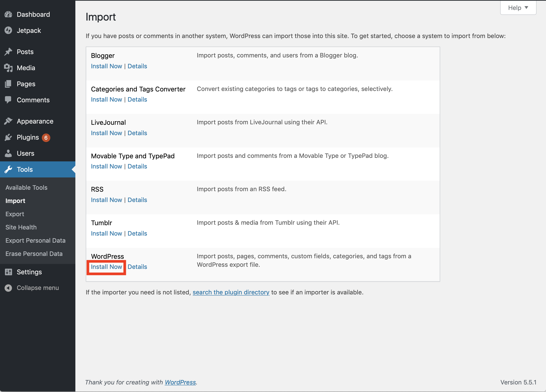Click the Plugins plug icon
The image size is (546, 392).
pos(8,137)
